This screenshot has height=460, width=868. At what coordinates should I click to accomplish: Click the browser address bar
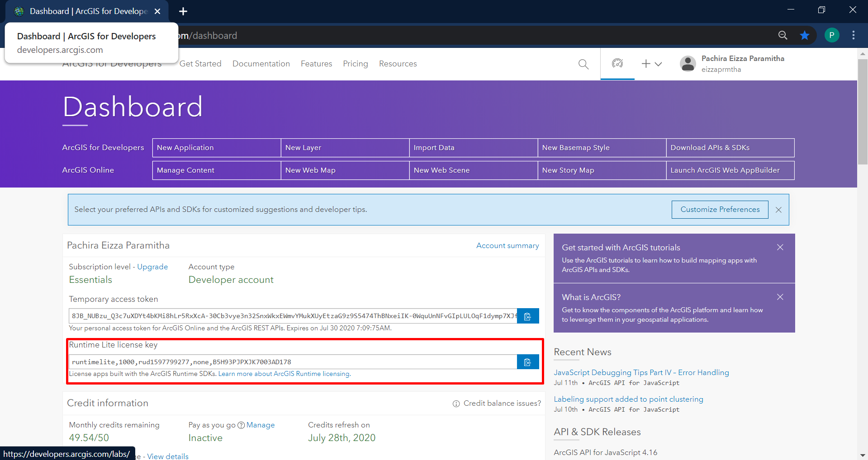point(475,35)
